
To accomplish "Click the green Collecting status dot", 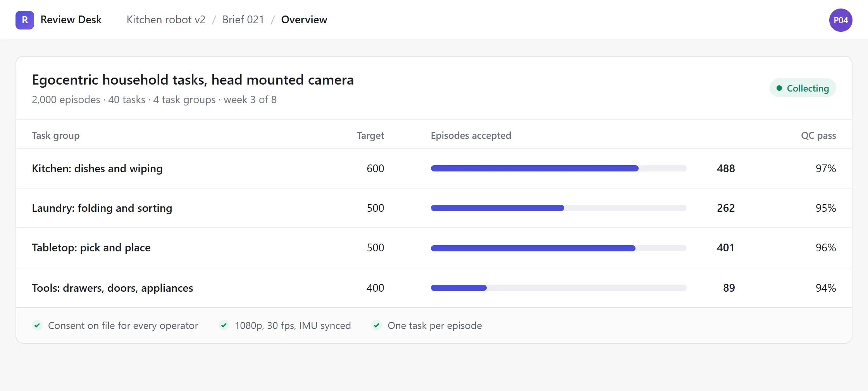I will [779, 88].
